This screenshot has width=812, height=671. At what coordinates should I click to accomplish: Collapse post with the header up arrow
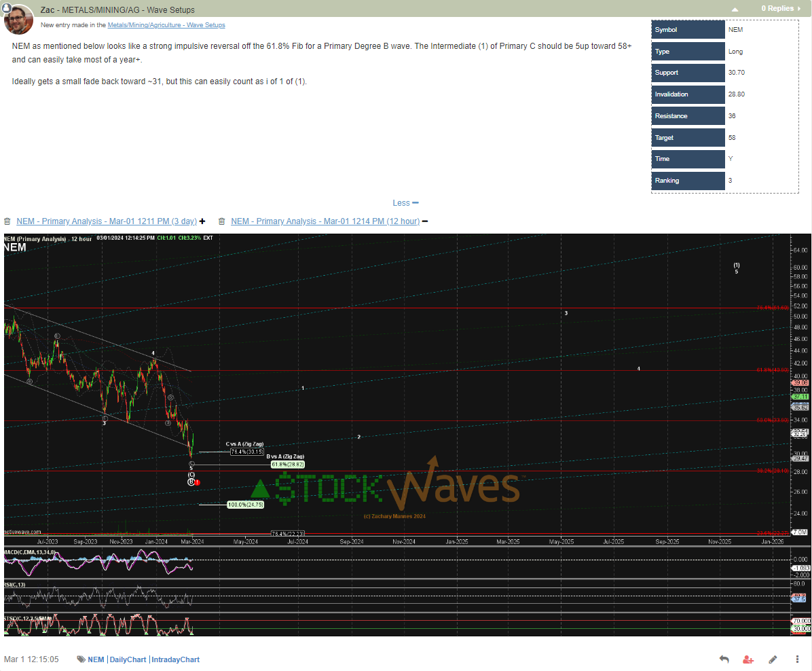(x=735, y=10)
